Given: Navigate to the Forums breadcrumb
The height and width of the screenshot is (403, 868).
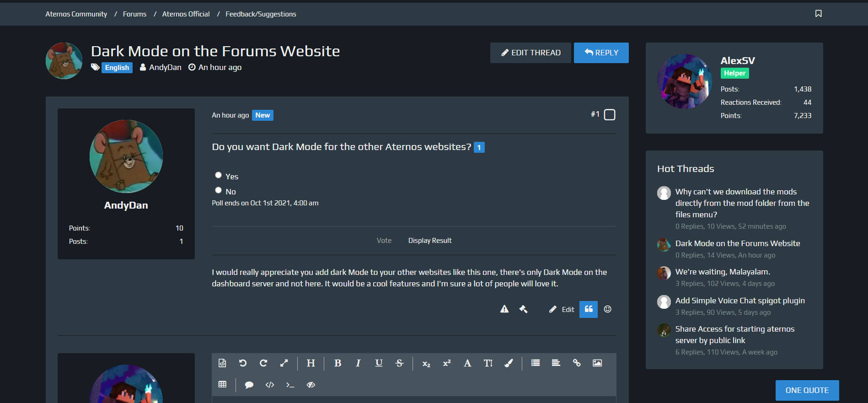Looking at the screenshot, I should 135,14.
